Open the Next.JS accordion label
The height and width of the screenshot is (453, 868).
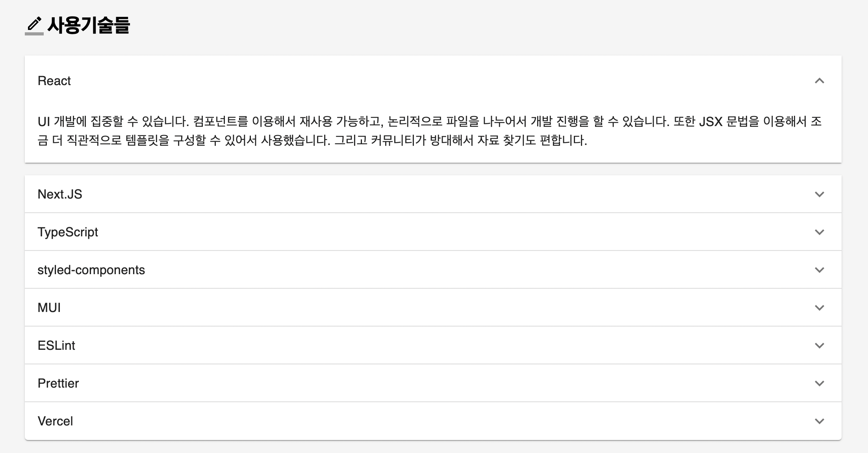tap(60, 194)
